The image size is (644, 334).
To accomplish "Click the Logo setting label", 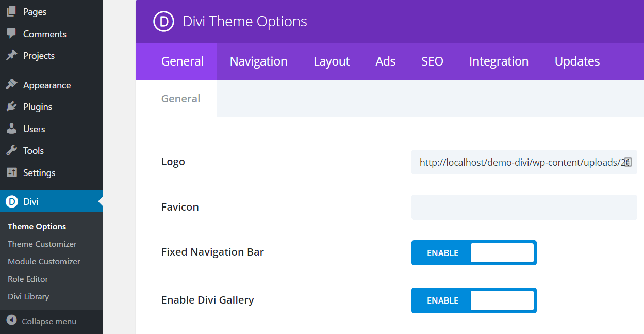I will click(173, 162).
